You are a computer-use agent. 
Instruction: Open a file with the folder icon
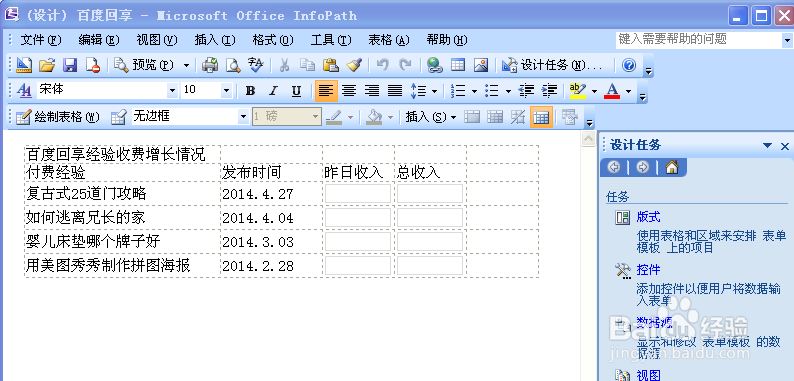[47, 65]
